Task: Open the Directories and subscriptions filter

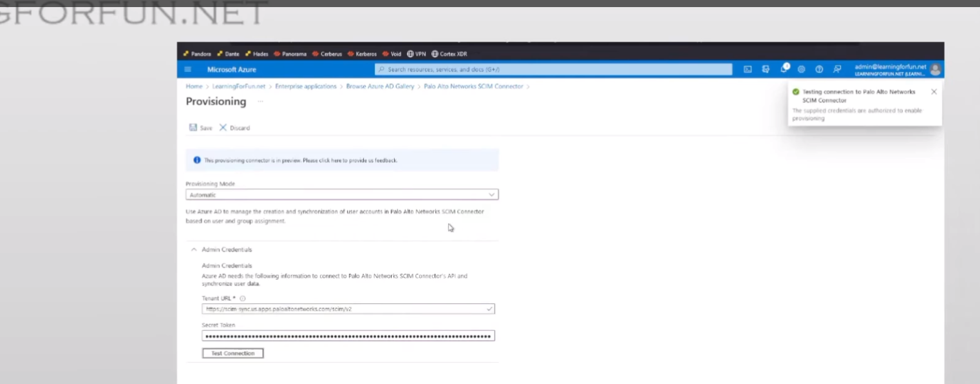Action: coord(766,70)
